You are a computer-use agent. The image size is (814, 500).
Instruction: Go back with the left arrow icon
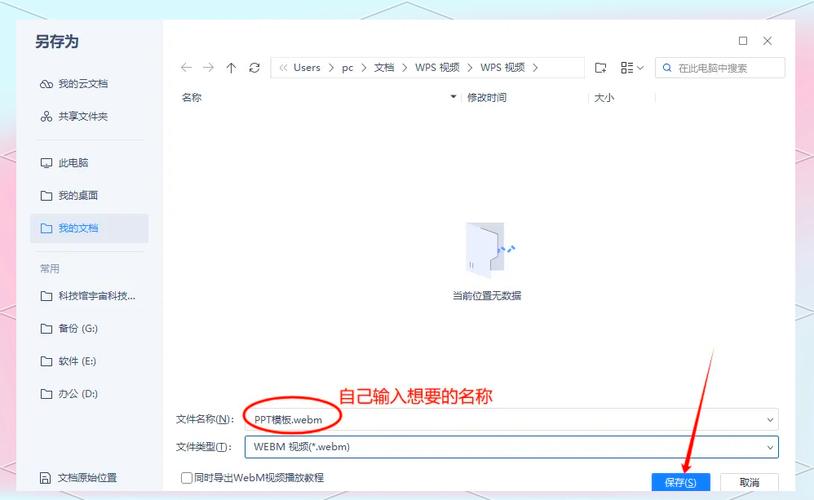point(186,67)
